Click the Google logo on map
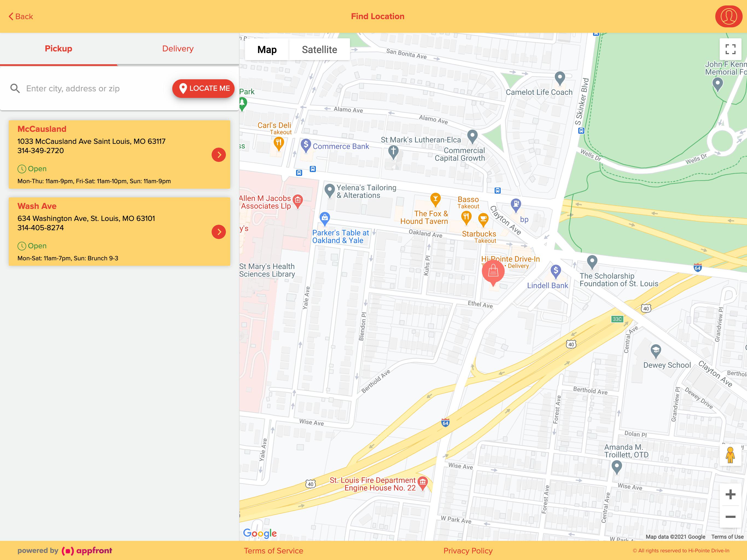Image resolution: width=747 pixels, height=560 pixels. (260, 533)
